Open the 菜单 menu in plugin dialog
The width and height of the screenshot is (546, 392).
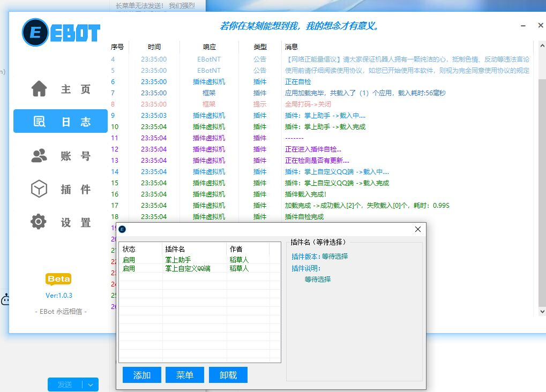click(184, 374)
